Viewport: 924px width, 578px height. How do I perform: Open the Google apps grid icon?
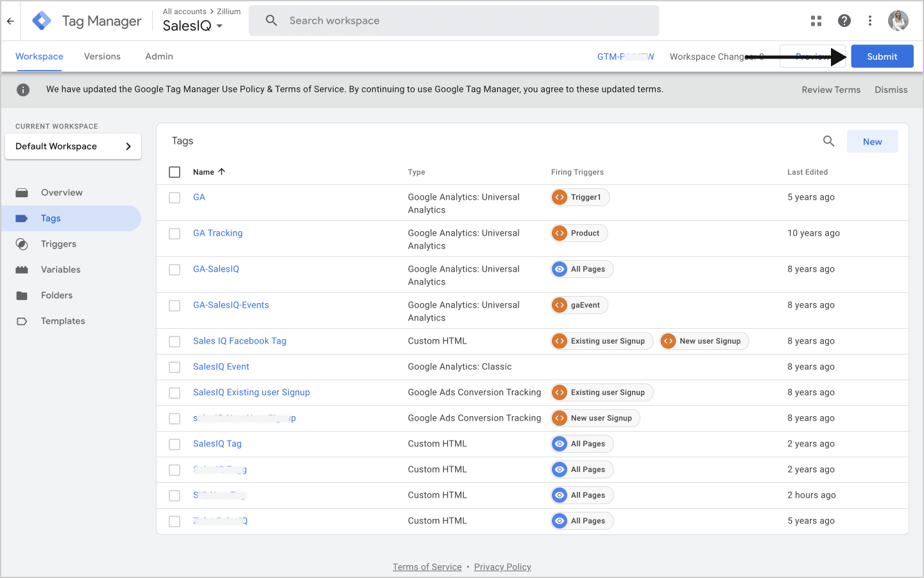click(816, 21)
